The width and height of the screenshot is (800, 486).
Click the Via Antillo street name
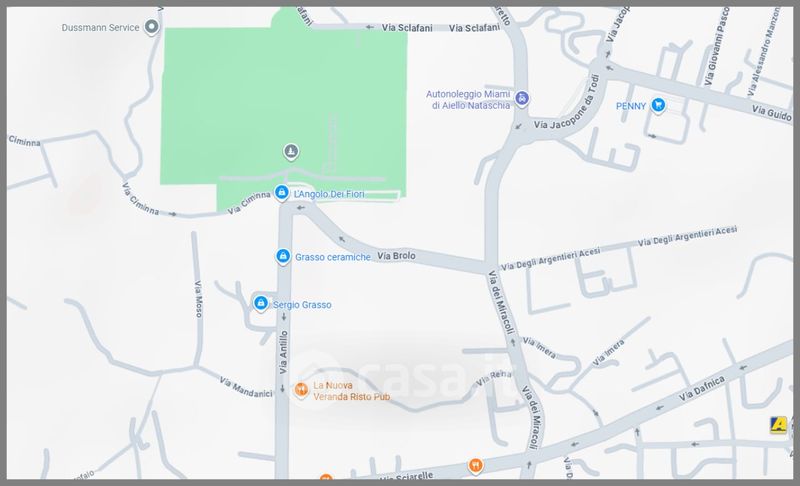pos(284,352)
